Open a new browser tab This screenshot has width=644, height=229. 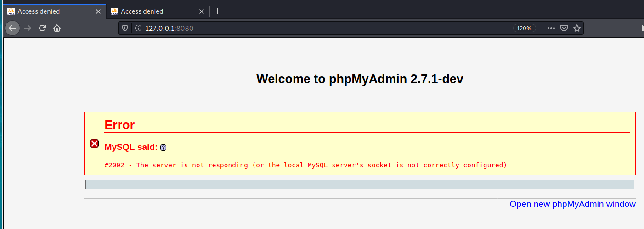coord(217,11)
